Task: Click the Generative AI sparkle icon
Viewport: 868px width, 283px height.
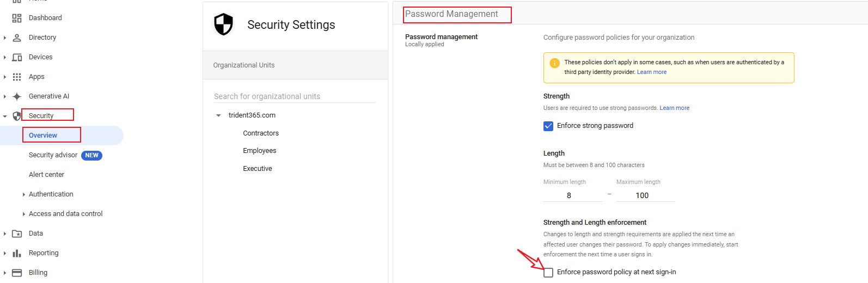Action: 17,96
